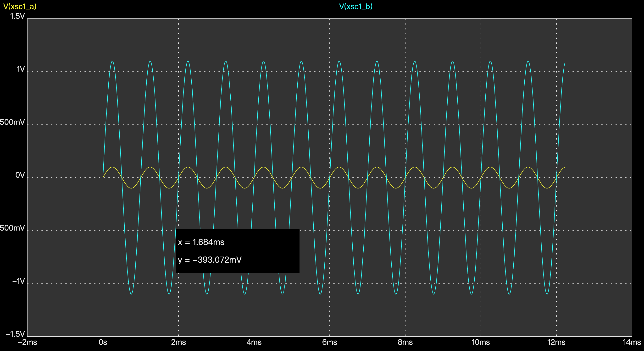This screenshot has width=644, height=351.
Task: Click the cyan V(xsc1_b) trace label
Action: click(356, 6)
